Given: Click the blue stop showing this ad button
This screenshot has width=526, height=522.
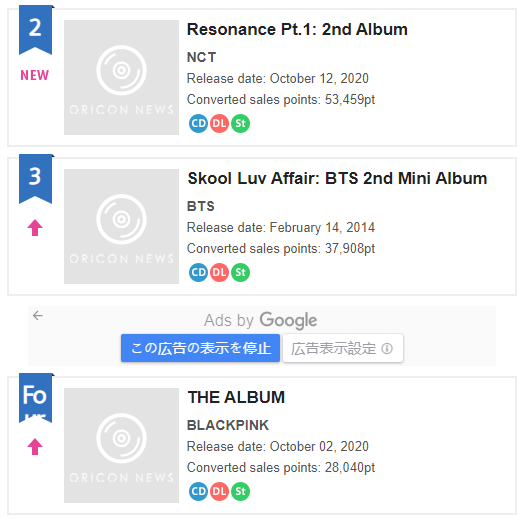Looking at the screenshot, I should (200, 348).
